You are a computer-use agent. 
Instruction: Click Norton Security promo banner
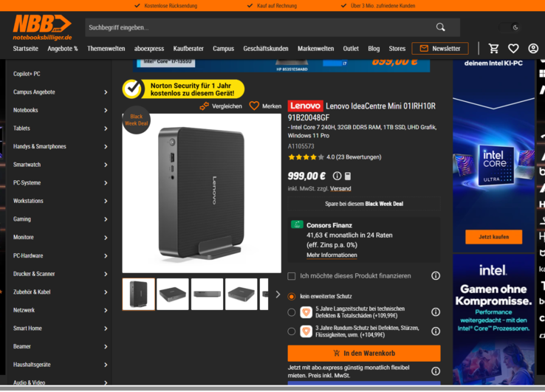(183, 89)
